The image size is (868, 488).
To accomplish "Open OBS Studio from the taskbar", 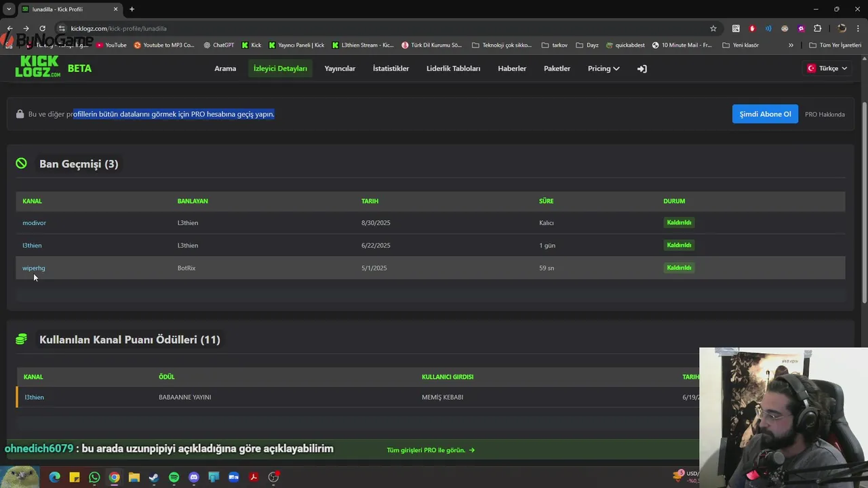I will tap(273, 477).
